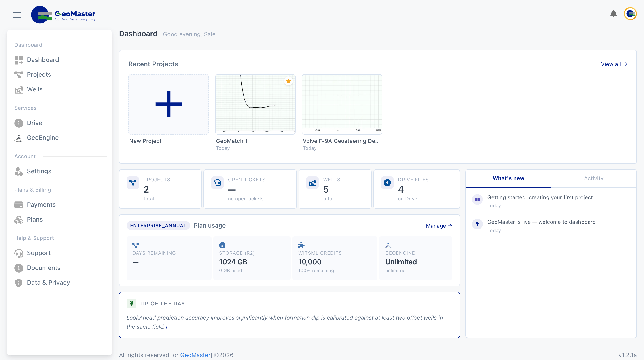The width and height of the screenshot is (644, 360).
Task: Click the Open Tickets headset icon
Action: (x=217, y=183)
